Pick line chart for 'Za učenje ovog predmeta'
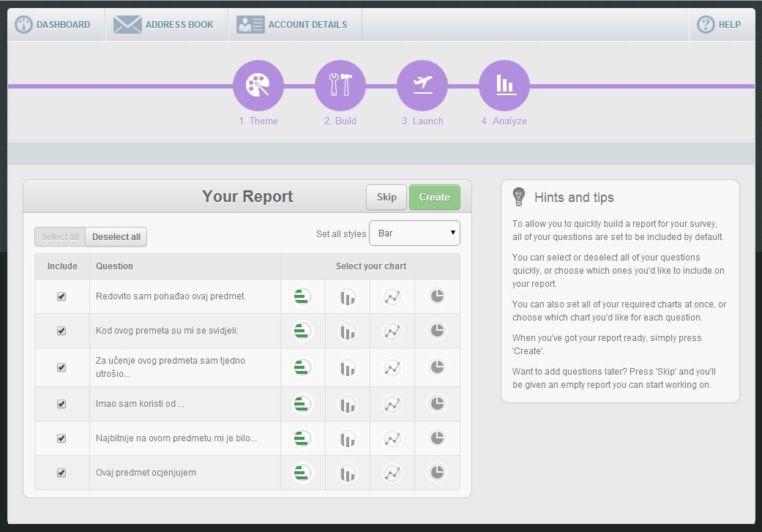The height and width of the screenshot is (532, 762). tap(392, 367)
